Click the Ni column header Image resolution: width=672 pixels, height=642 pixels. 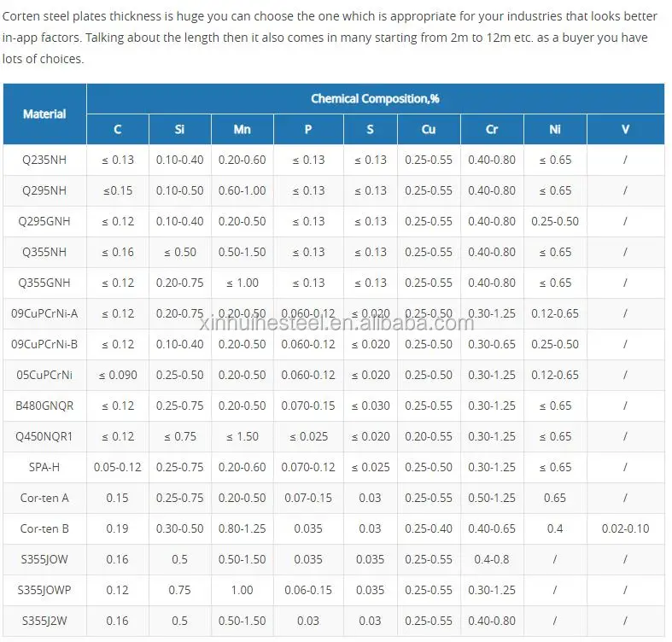pos(555,129)
